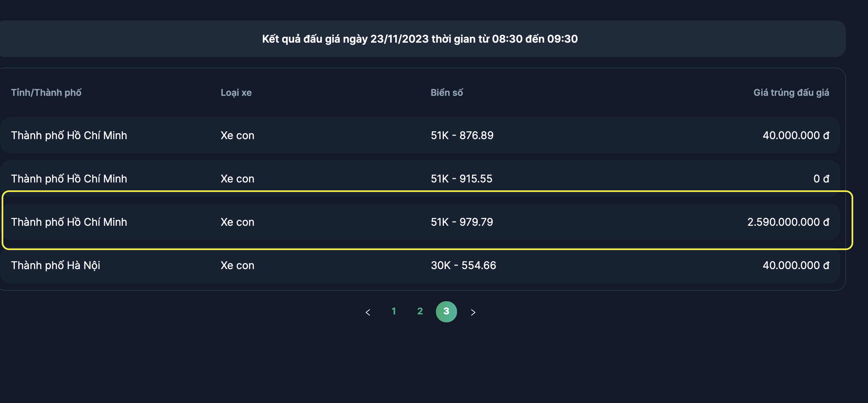Viewport: 868px width, 403px height.
Task: Go to page 1 of results
Action: [x=394, y=311]
